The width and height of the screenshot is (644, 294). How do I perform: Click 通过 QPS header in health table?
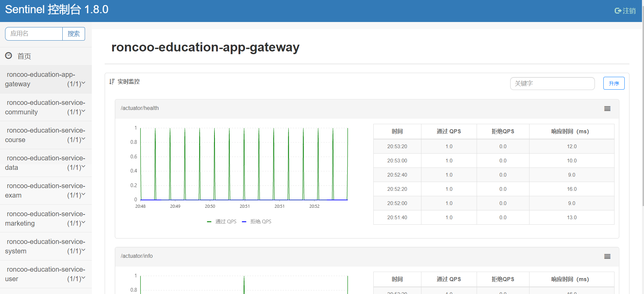[x=449, y=131]
